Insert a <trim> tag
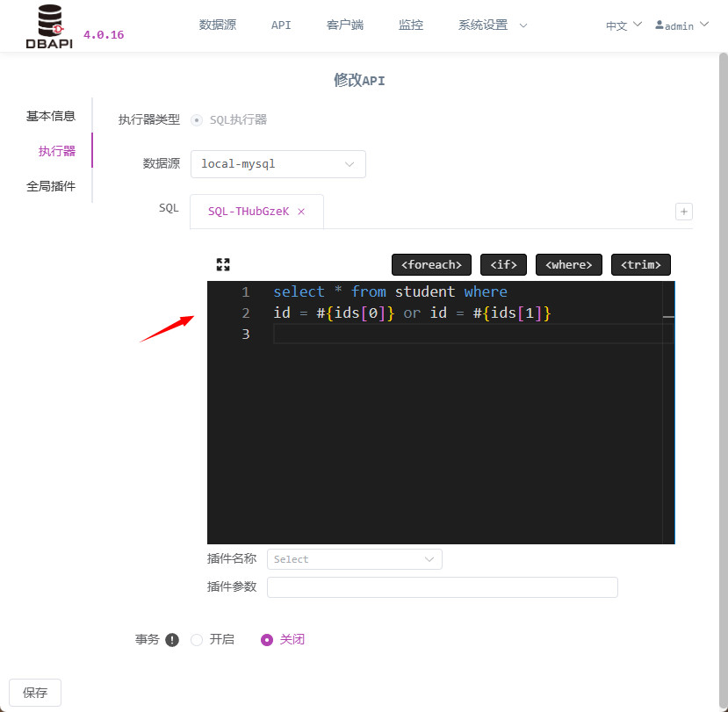Screen dimensions: 728x712 [641, 264]
